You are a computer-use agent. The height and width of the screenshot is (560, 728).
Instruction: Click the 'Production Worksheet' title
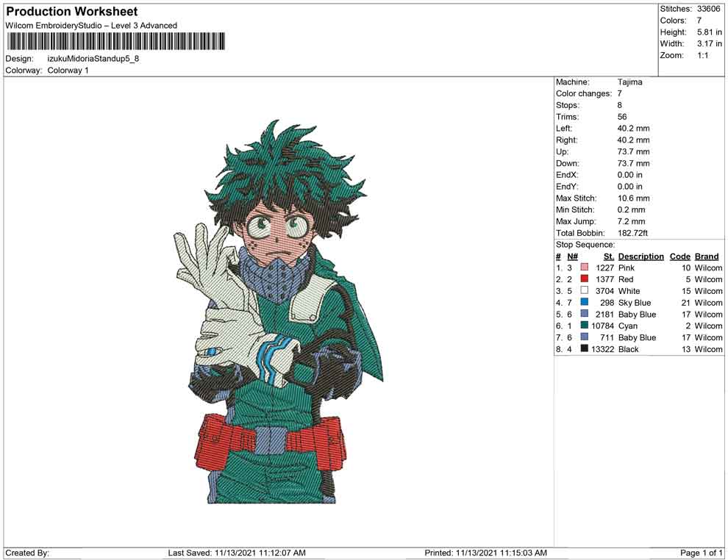coord(72,12)
